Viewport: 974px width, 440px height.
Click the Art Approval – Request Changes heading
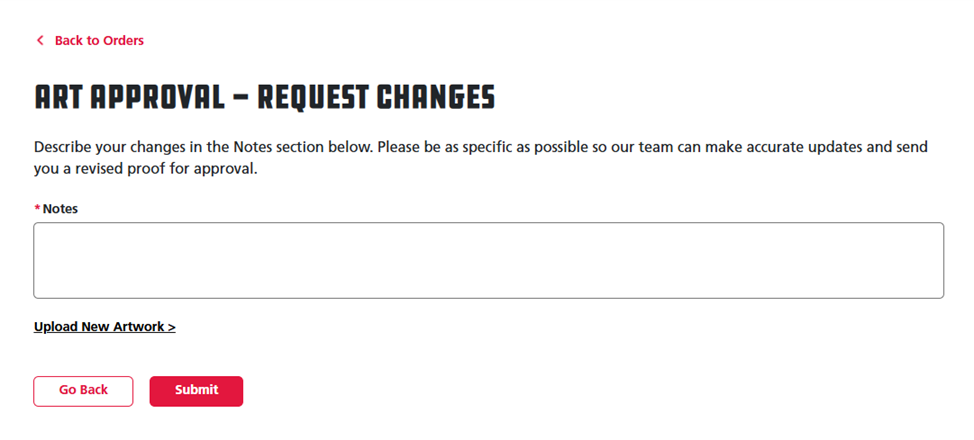(264, 97)
